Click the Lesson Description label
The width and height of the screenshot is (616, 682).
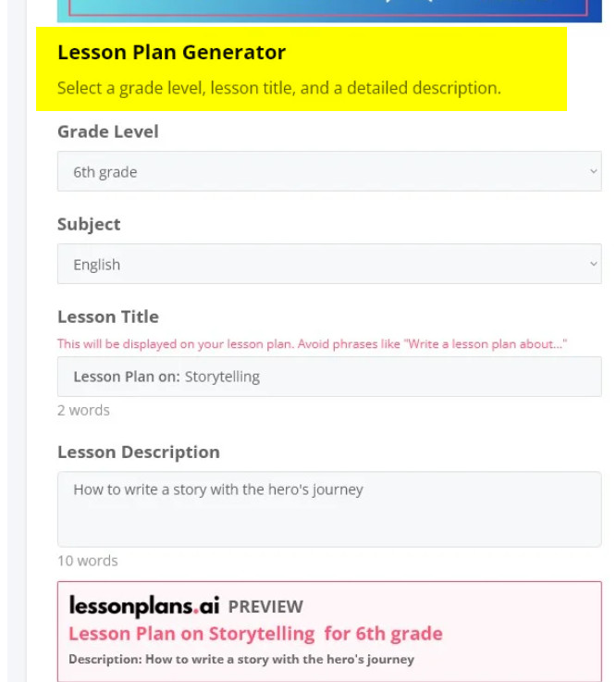pyautogui.click(x=139, y=453)
